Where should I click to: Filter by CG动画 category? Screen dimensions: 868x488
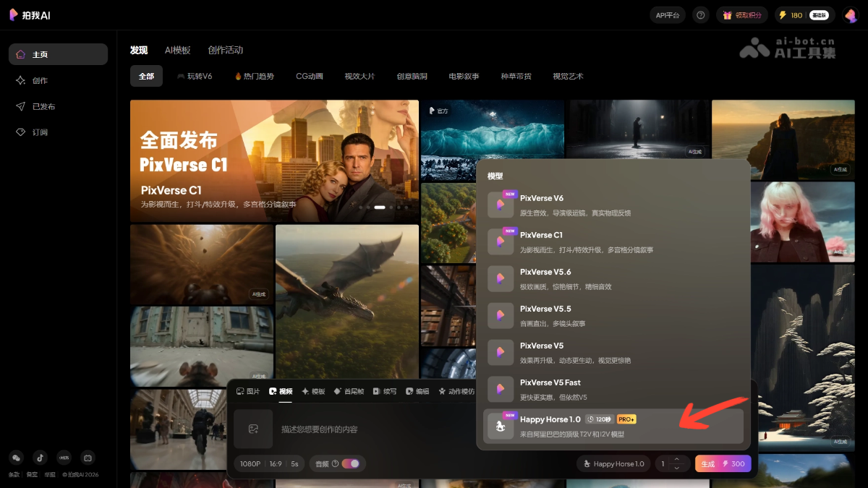click(x=310, y=76)
